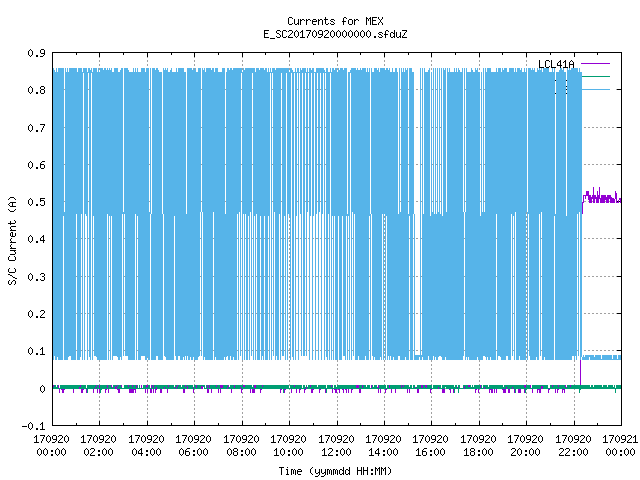Click the 170920 20:00 time tick label
Screen dimensions: 640x480
tap(525, 445)
